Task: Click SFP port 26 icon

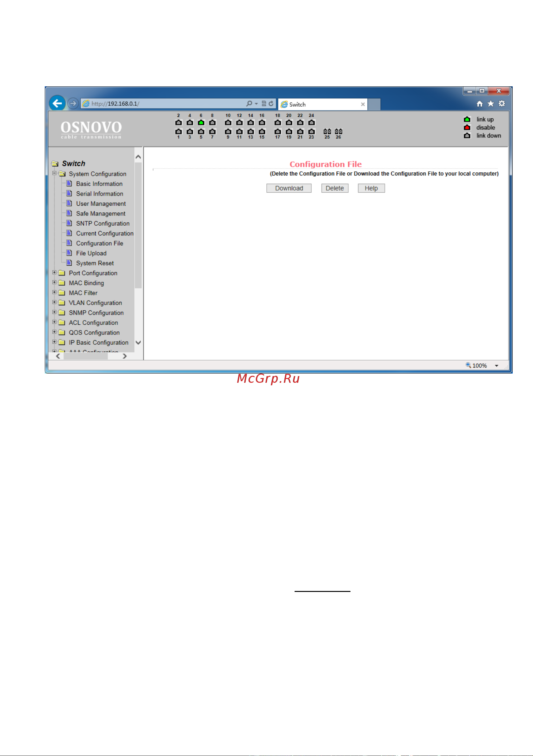Action: click(338, 131)
